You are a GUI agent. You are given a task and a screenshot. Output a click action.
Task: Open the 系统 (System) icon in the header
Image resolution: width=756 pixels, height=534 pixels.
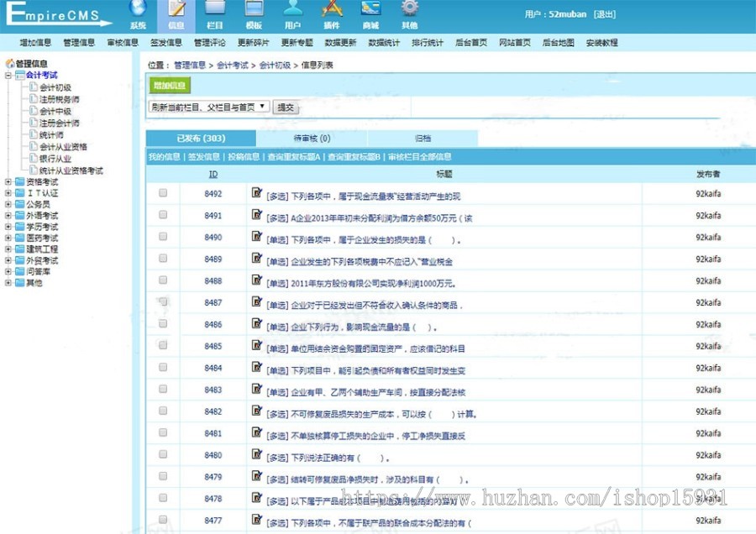(x=138, y=10)
